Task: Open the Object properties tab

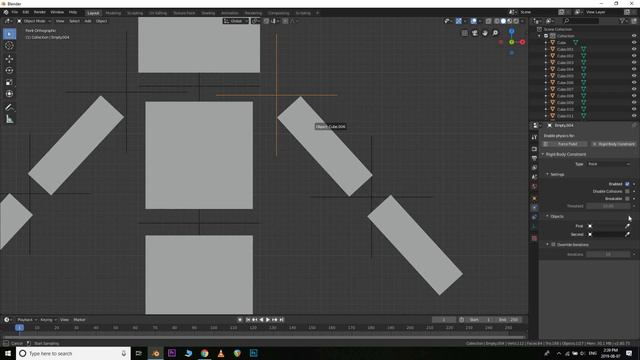Action: (534, 198)
